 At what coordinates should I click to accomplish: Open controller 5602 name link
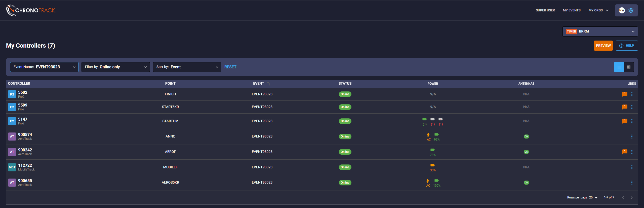(23, 92)
